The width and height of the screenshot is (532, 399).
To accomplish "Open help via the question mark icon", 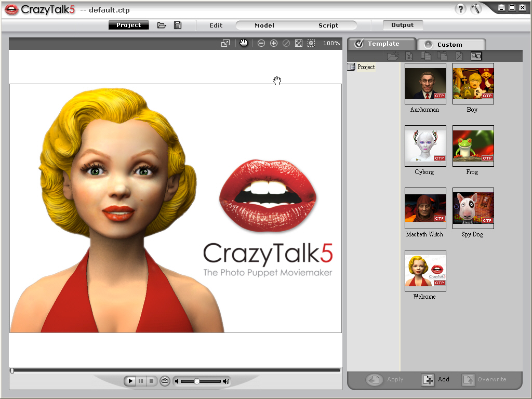I will click(x=462, y=9).
